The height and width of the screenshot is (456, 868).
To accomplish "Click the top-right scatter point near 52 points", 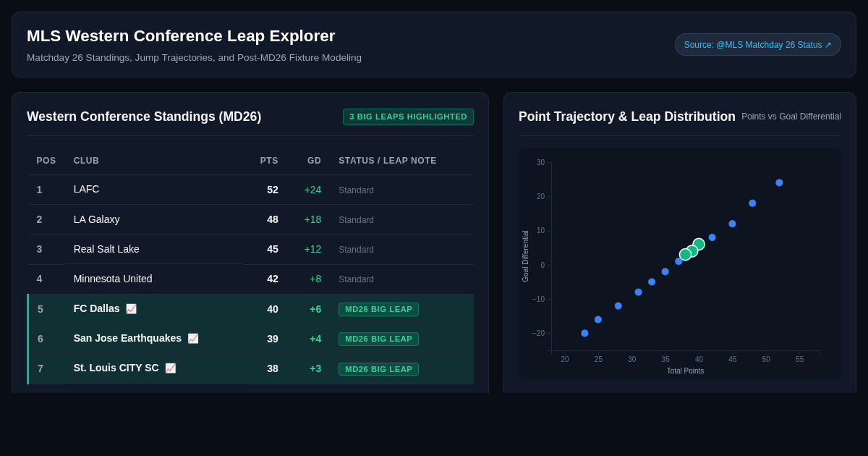I will 779,182.
